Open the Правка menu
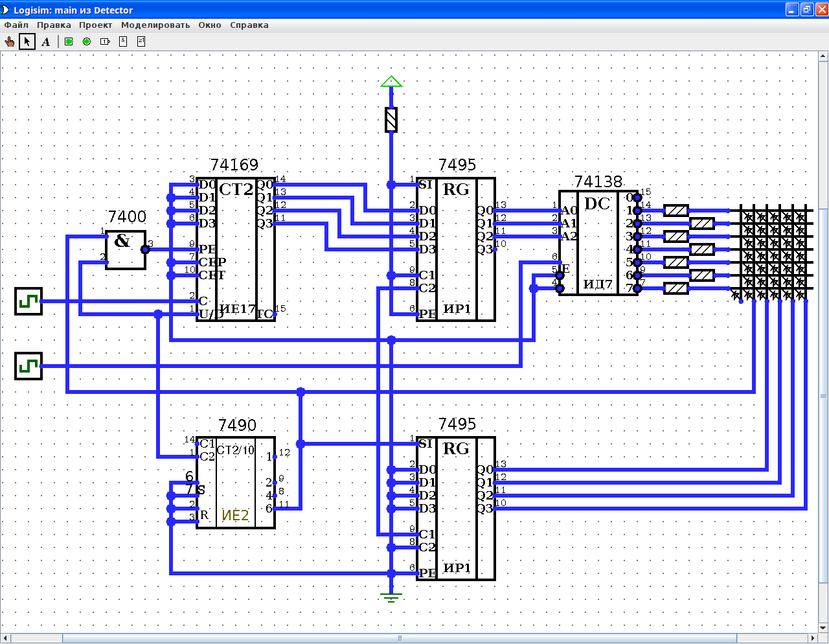 (x=54, y=25)
